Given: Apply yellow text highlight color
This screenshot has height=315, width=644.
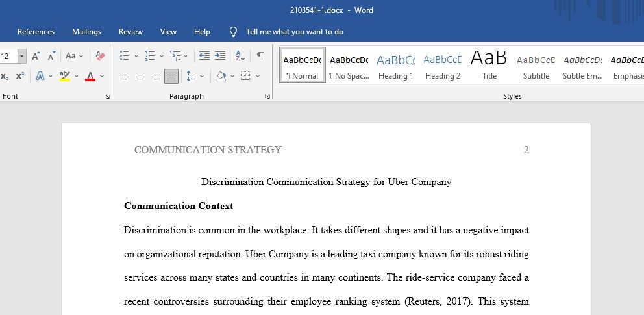Looking at the screenshot, I should (65, 76).
